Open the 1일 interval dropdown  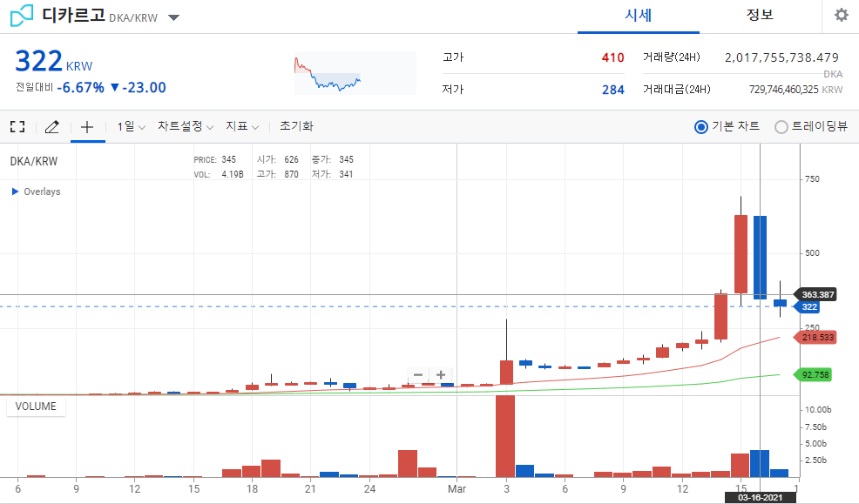(131, 126)
